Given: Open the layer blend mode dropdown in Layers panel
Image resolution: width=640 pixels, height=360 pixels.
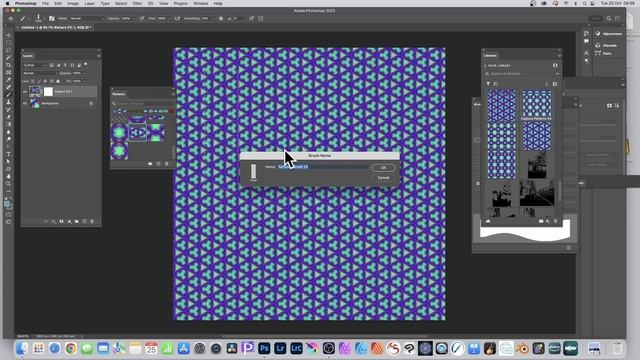Looking at the screenshot, I should tap(40, 73).
